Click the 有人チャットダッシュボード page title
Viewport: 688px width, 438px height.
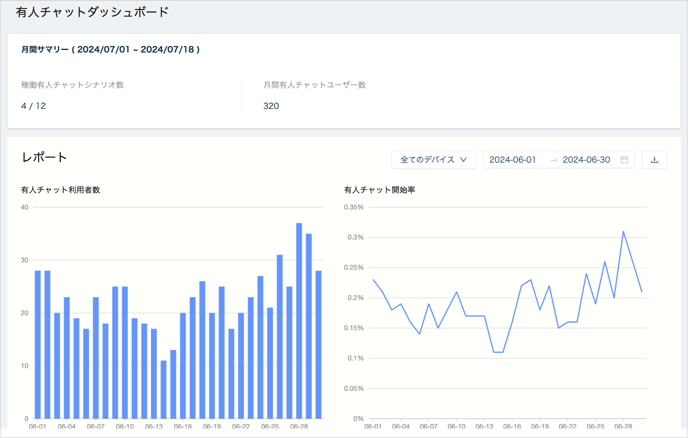[x=92, y=12]
